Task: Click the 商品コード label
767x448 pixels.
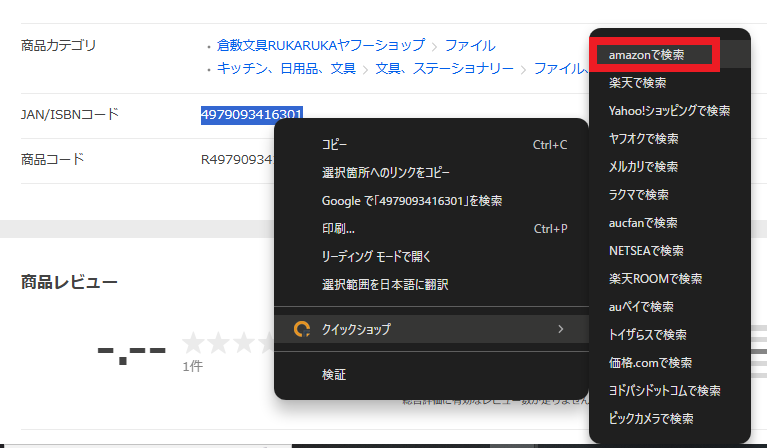Action: click(52, 159)
